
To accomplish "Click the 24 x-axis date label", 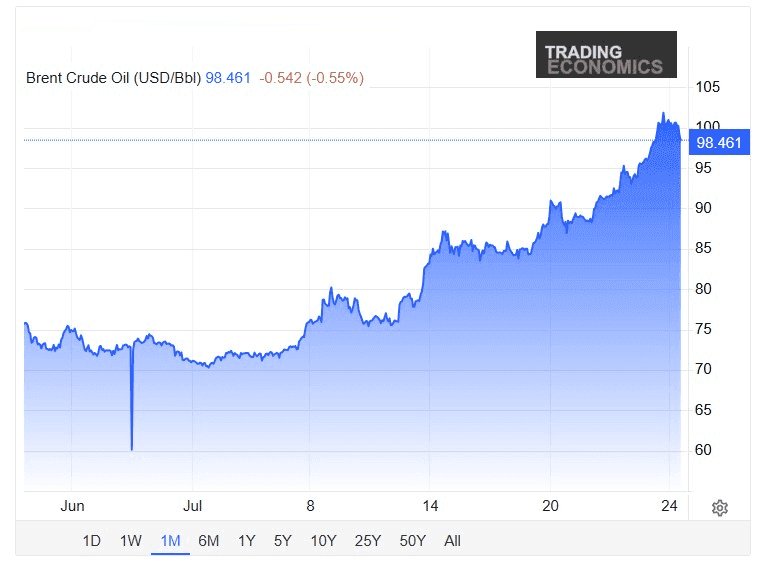I will click(x=669, y=506).
